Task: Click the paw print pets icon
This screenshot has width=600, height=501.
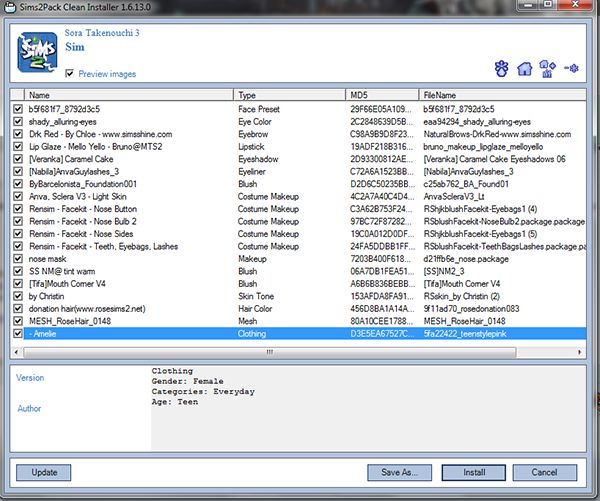Action: (x=502, y=69)
